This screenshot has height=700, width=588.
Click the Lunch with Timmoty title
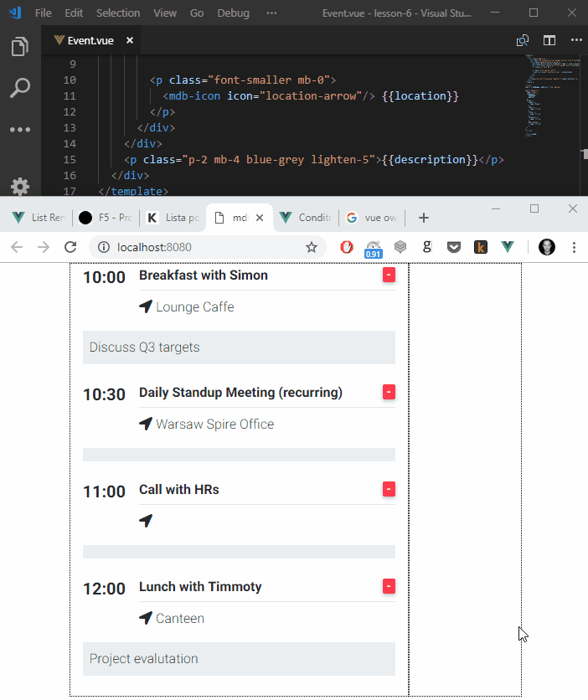click(200, 587)
